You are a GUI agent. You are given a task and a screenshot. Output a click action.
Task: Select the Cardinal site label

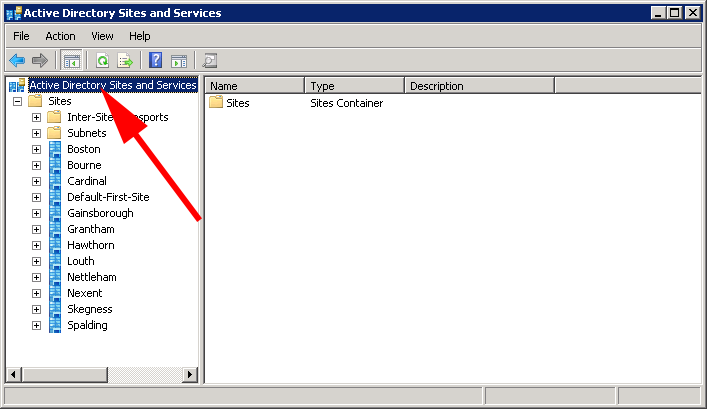[x=87, y=181]
